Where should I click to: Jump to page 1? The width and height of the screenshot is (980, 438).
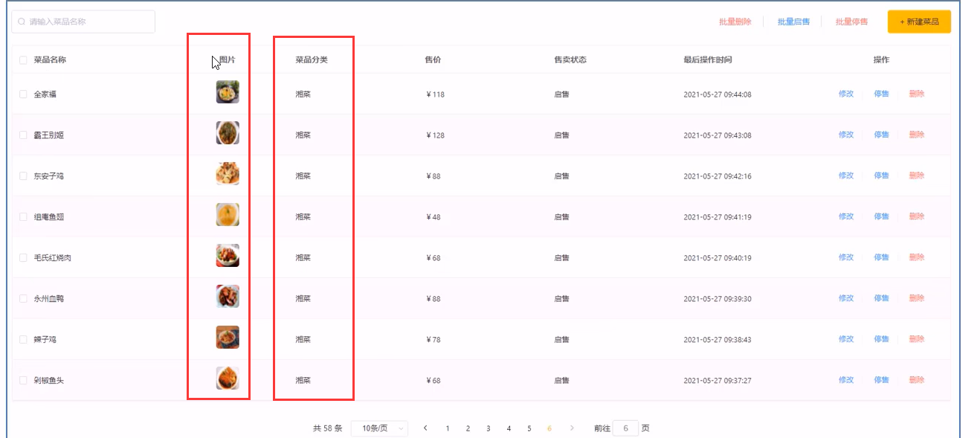448,428
